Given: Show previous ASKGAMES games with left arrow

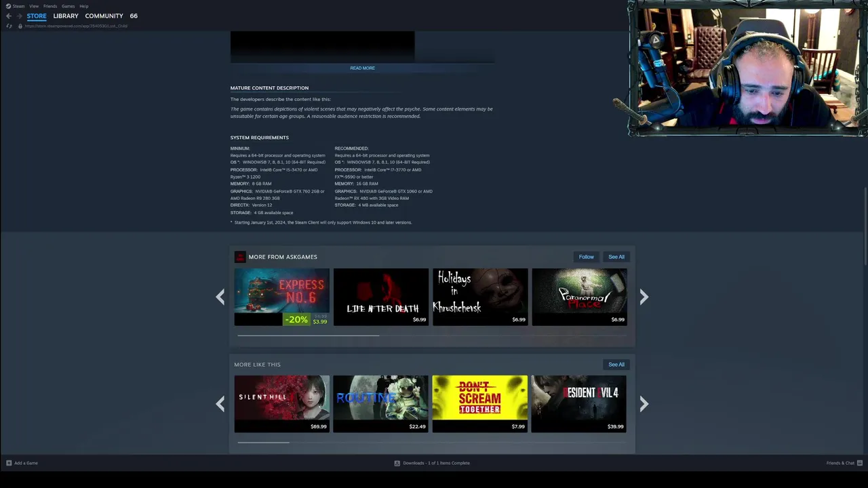Looking at the screenshot, I should [220, 297].
